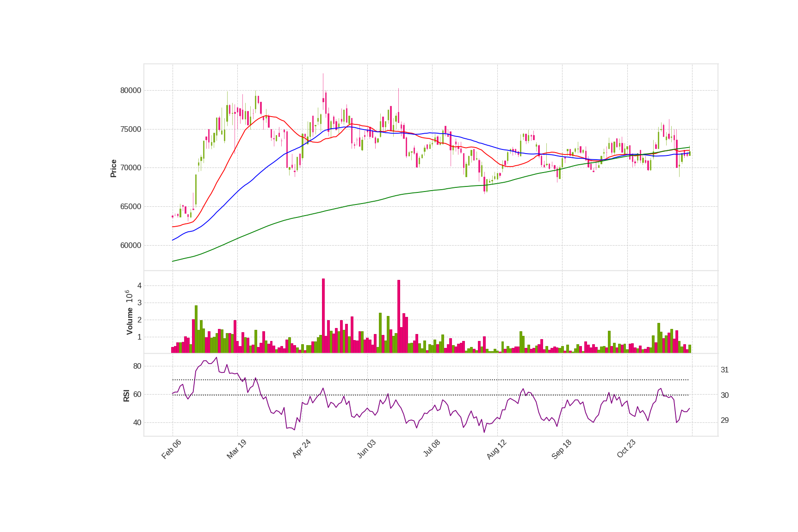Screen dimensions: 798x532
Task: Click the Sep 18 date label
Action: 562,449
